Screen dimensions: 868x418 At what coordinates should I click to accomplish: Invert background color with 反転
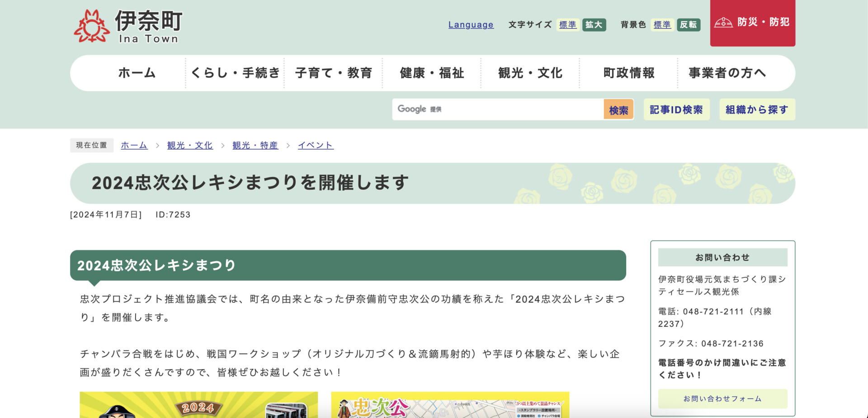click(x=688, y=25)
